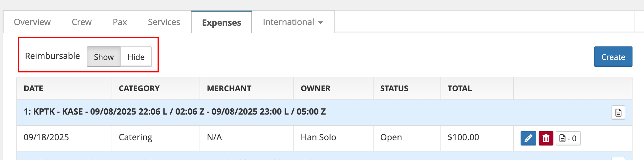
Task: Click the CATEGORY column header
Action: pyautogui.click(x=139, y=89)
